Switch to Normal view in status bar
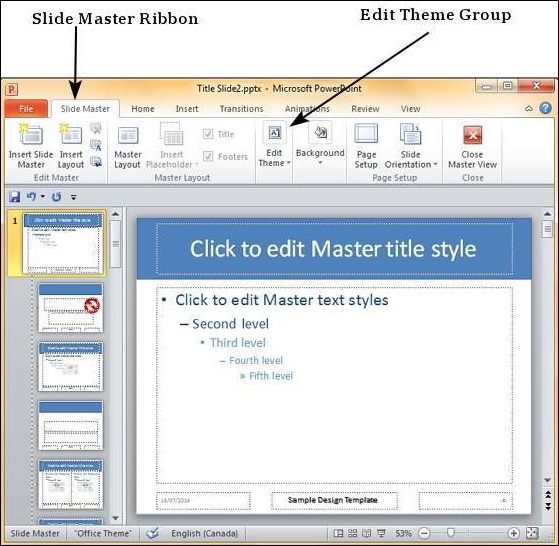Viewport: 559px width, 546px height. click(x=338, y=533)
